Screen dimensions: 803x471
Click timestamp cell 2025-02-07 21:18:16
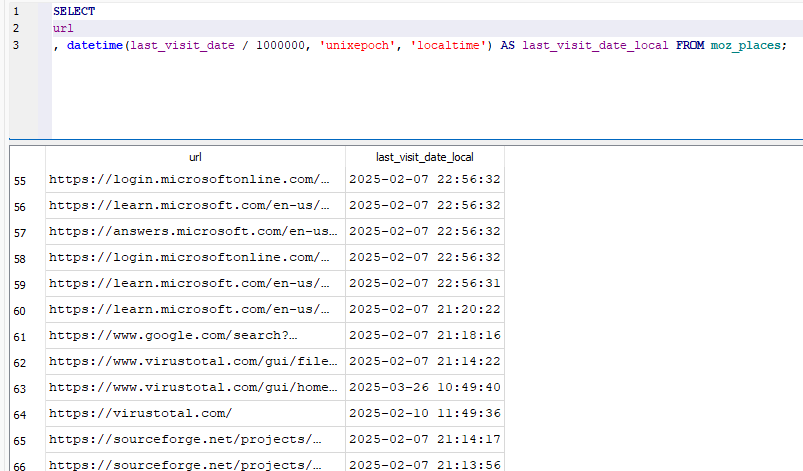tap(424, 336)
